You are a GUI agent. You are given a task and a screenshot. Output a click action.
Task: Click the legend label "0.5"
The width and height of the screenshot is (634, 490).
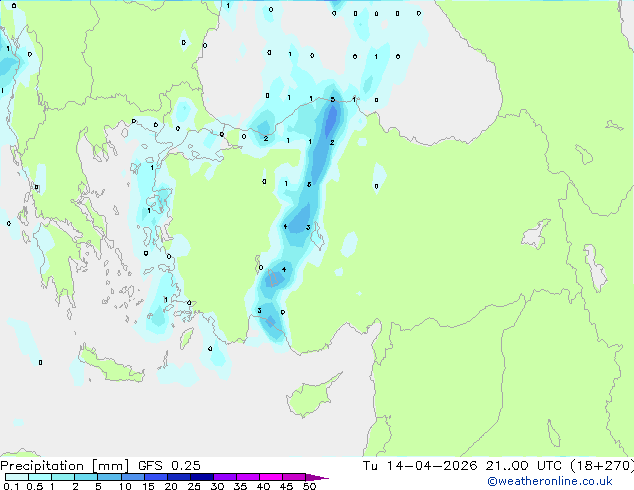point(34,486)
